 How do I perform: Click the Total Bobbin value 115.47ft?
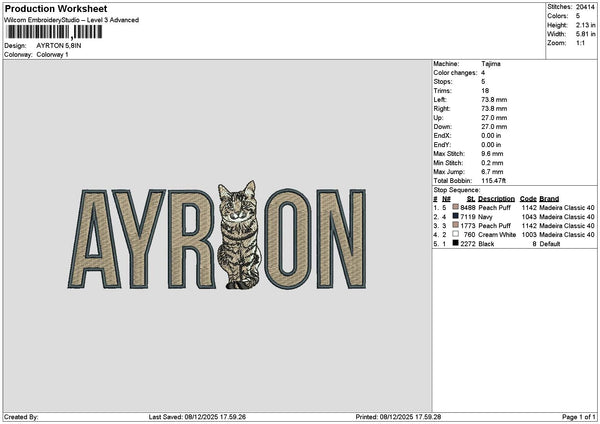[x=494, y=181]
